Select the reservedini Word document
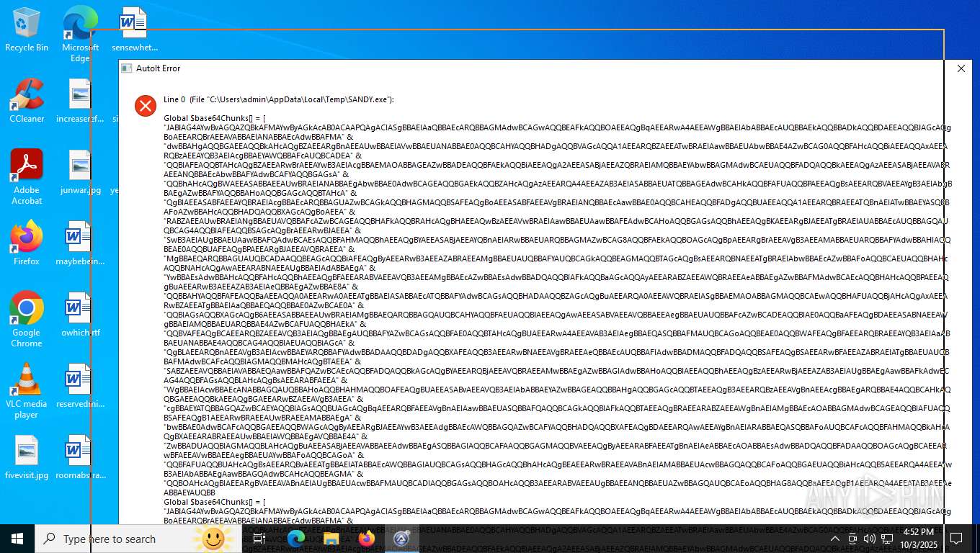This screenshot has width=980, height=553. [80, 386]
